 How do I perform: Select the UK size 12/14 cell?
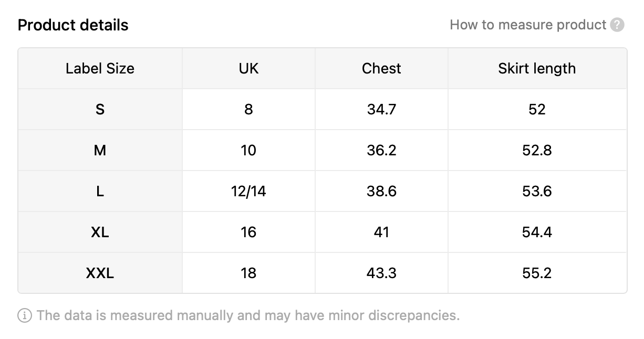(x=248, y=191)
